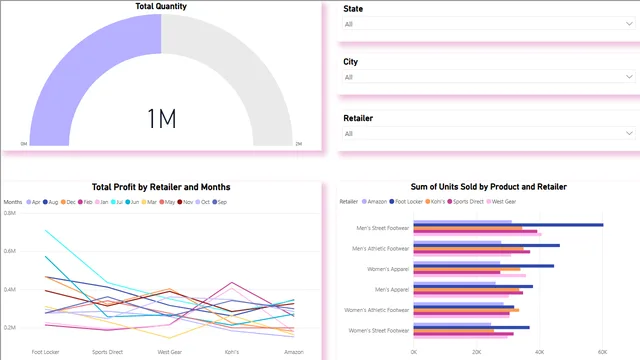This screenshot has width=640, height=360.
Task: Select Sports Direct in the Retailer legend
Action: coord(466,202)
